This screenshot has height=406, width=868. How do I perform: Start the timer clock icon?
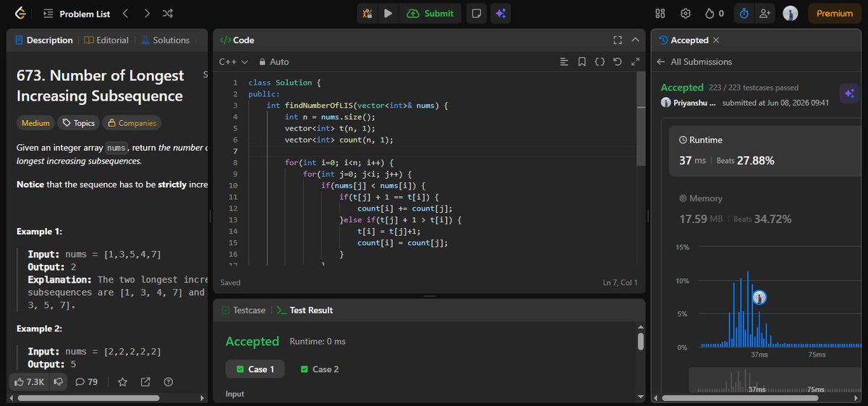(744, 13)
